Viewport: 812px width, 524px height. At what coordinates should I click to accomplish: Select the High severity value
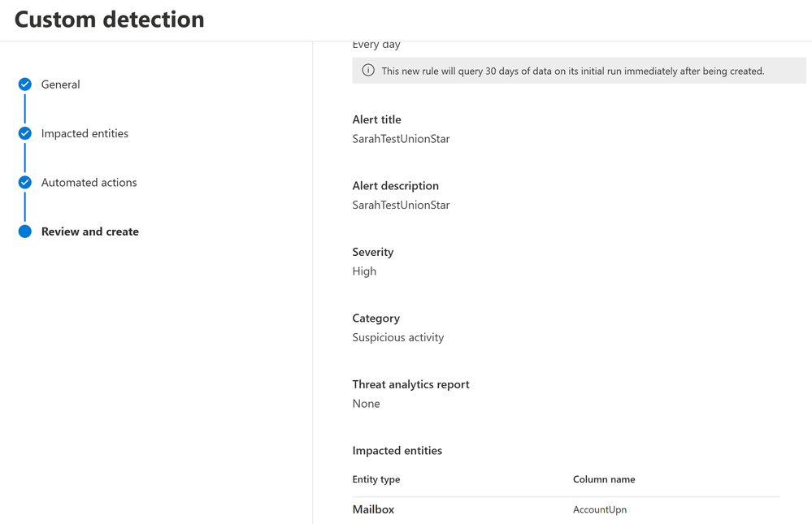(364, 271)
